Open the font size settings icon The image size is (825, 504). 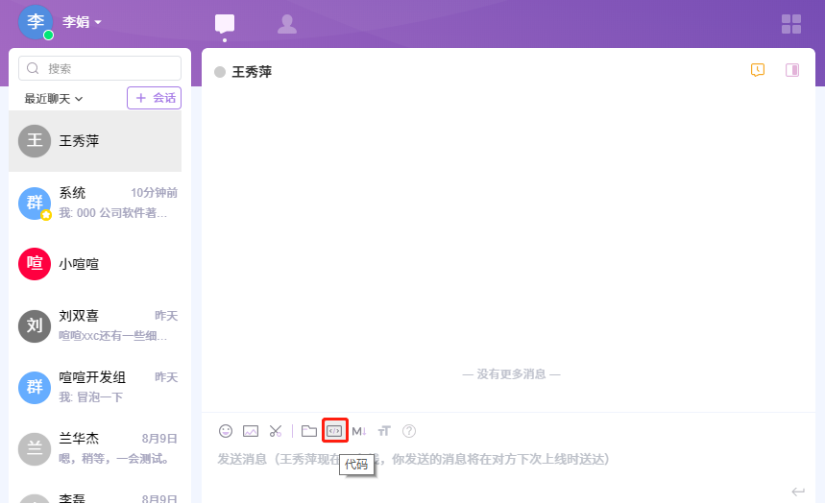(x=384, y=431)
